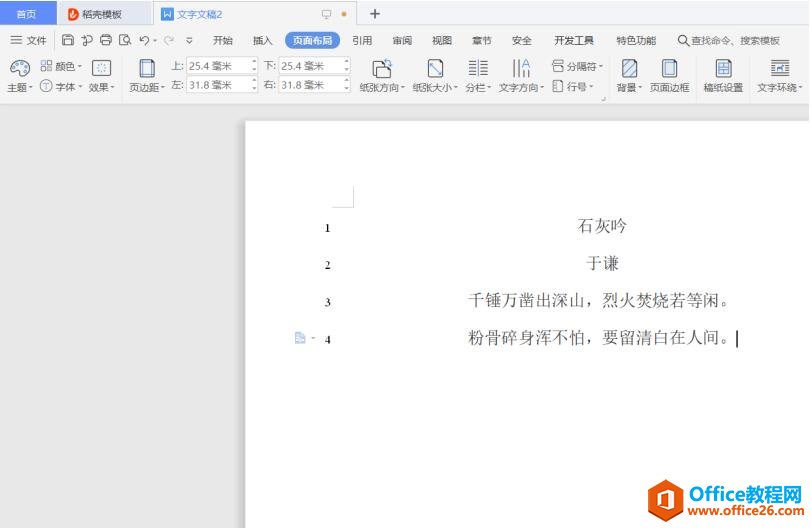Open page setup dialog launcher arrow

[603, 98]
